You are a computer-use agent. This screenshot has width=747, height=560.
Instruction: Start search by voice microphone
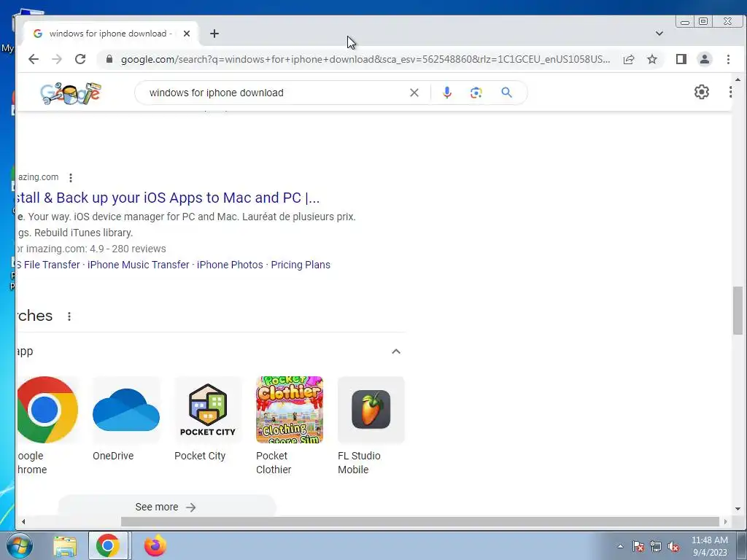(x=447, y=93)
